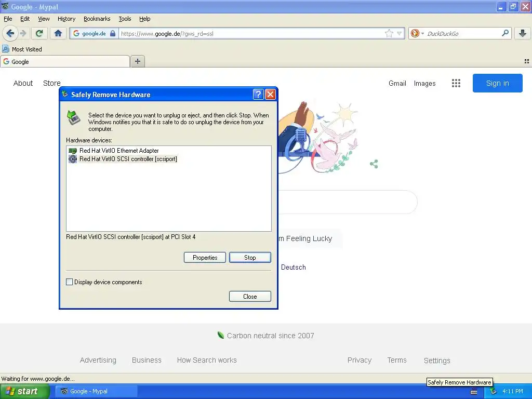Open the Help menu

pyautogui.click(x=144, y=19)
